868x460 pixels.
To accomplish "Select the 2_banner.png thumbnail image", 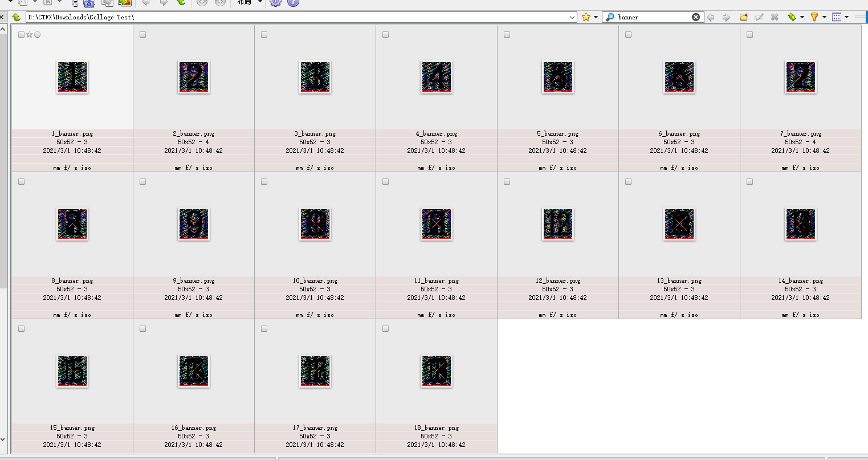I will tap(194, 77).
